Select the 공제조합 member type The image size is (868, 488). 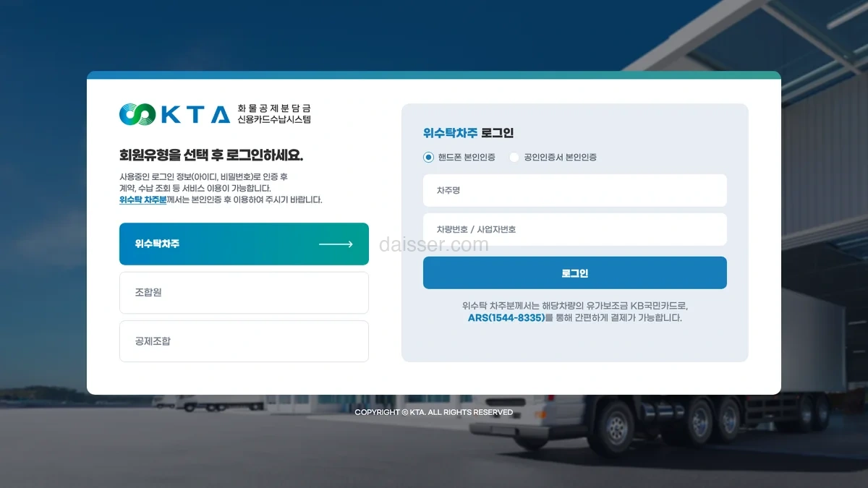244,341
